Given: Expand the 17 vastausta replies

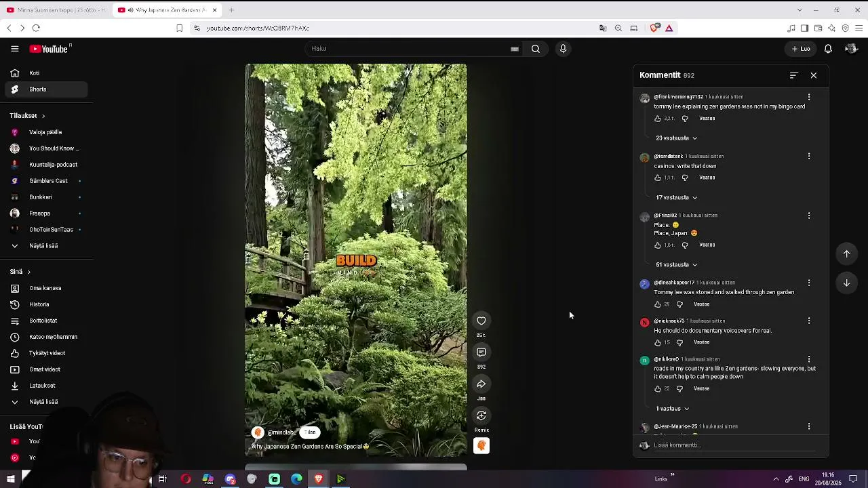Looking at the screenshot, I should [676, 198].
